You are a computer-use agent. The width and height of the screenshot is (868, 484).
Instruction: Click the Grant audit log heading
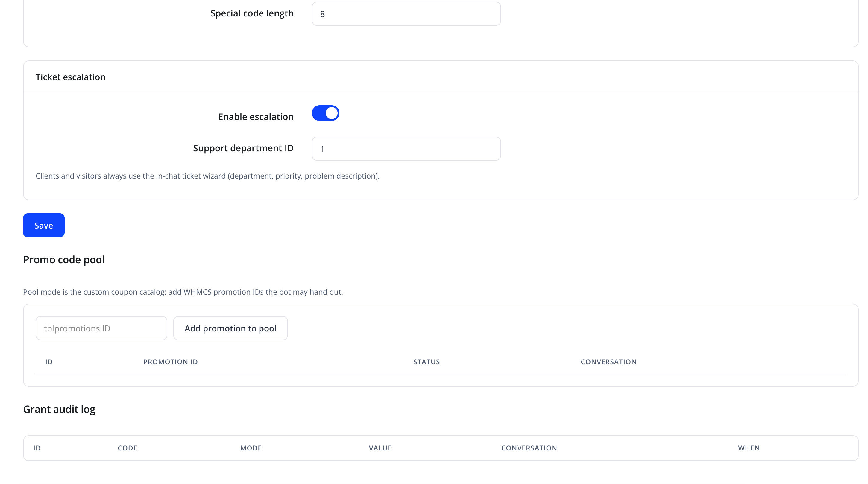[59, 409]
